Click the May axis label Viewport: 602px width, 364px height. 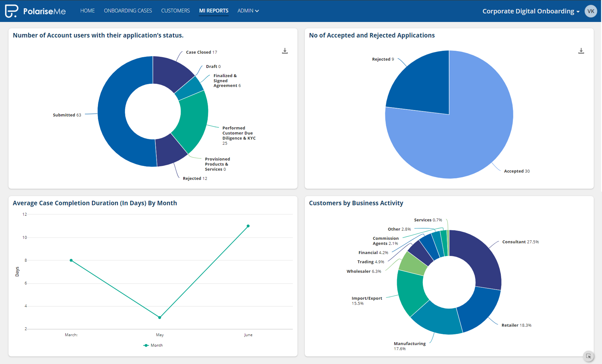tap(160, 335)
